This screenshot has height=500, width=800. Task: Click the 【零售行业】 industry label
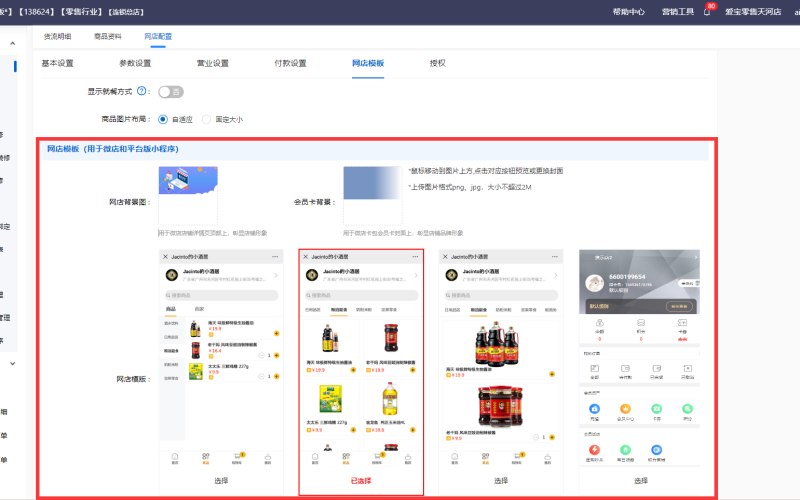(x=82, y=12)
